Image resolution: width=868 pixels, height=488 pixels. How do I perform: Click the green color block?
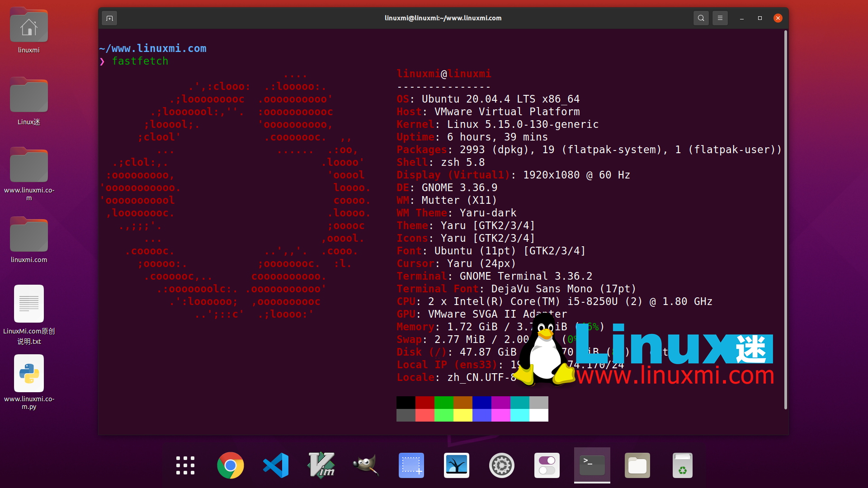[x=444, y=403]
